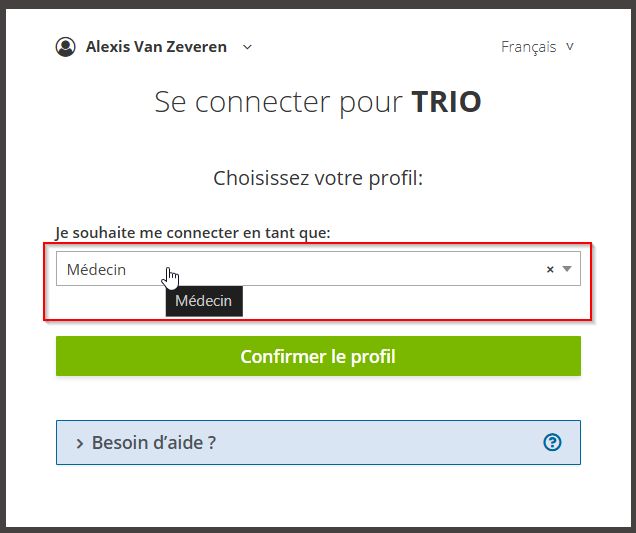Click the Je souhaite me connecter label
Image resolution: width=636 pixels, height=533 pixels.
coord(193,233)
